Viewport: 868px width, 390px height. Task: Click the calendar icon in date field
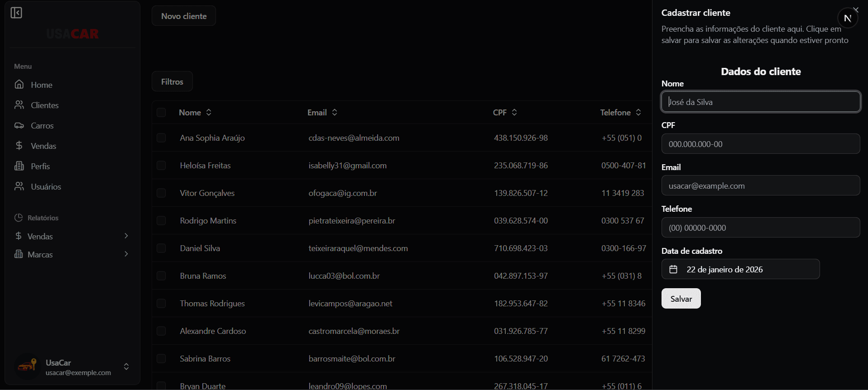point(673,269)
